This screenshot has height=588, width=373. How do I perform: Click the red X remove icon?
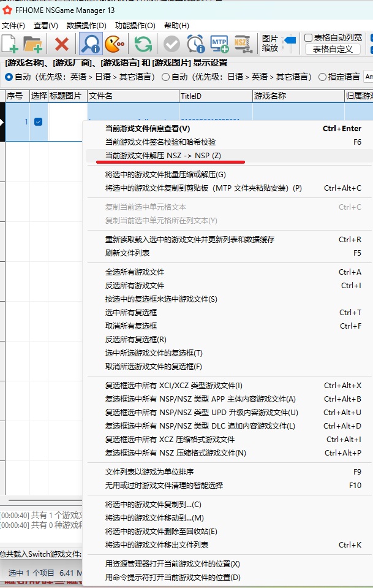tap(62, 44)
